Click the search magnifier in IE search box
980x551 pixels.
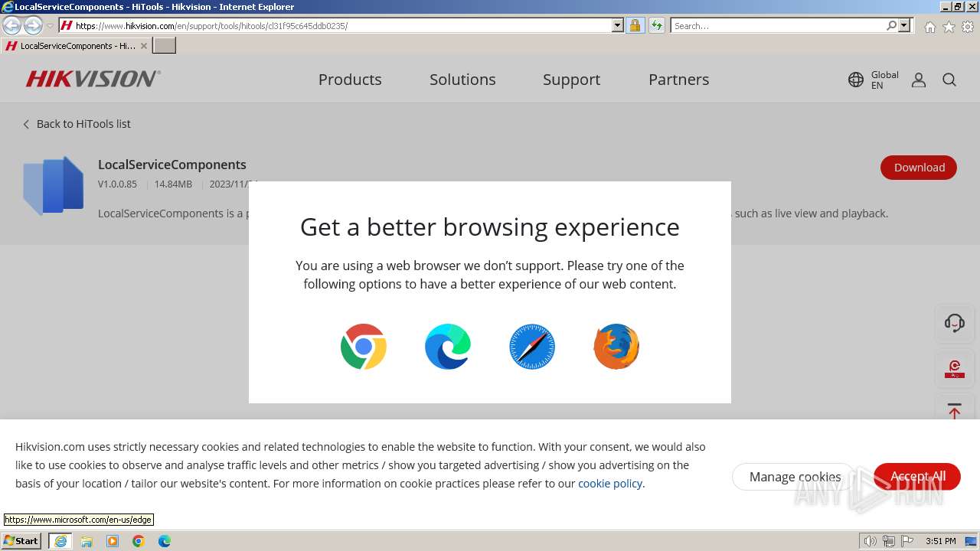[891, 26]
